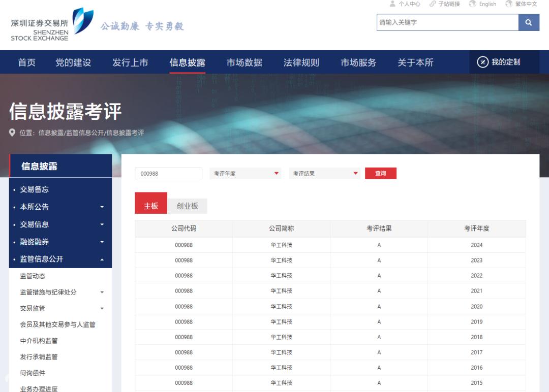The height and width of the screenshot is (392, 549).
Task: Switch language via English globe link
Action: coord(482,4)
